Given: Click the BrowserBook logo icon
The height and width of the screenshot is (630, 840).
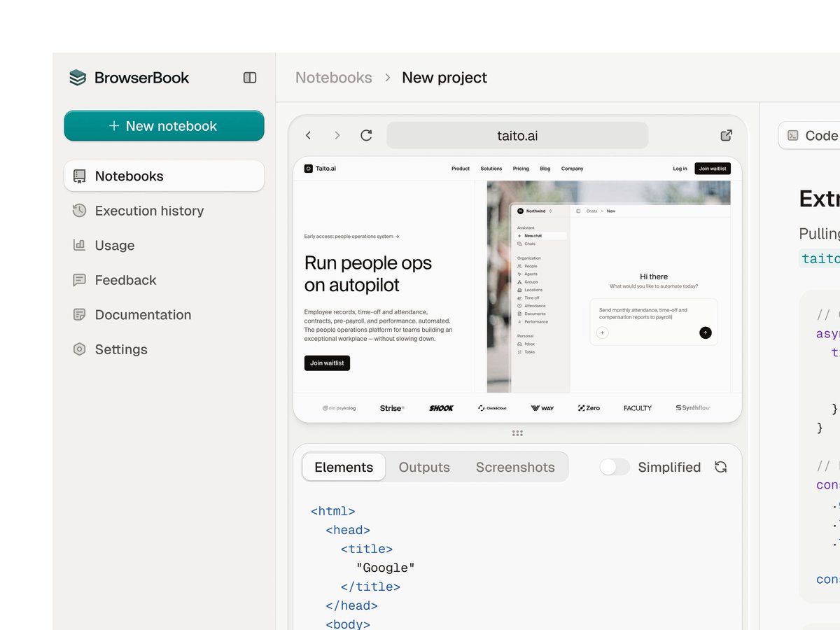Looking at the screenshot, I should (x=78, y=78).
